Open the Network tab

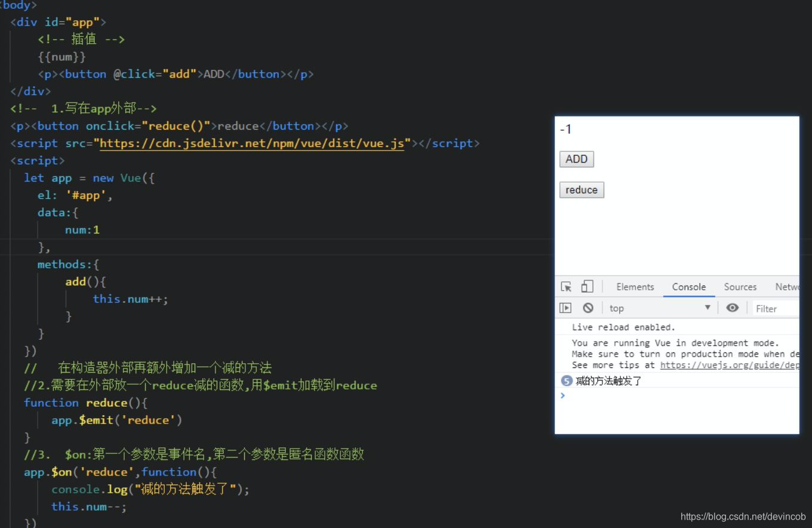(787, 287)
